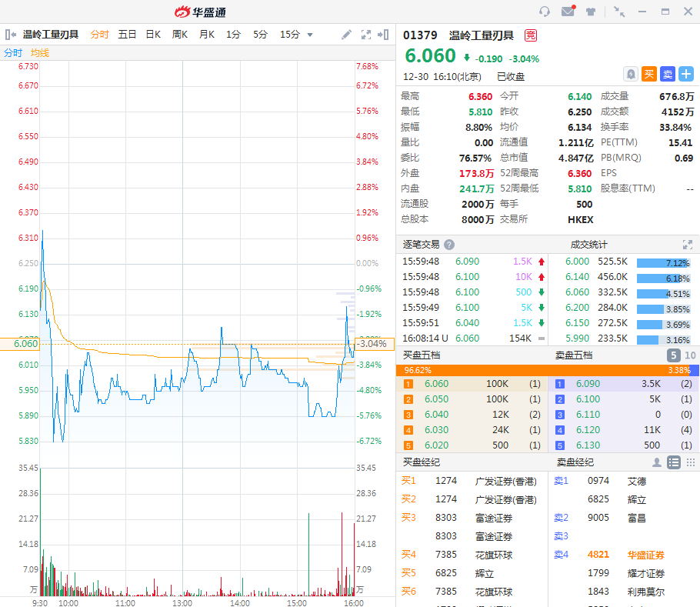The height and width of the screenshot is (607, 700).
Task: Click the 买5 broker 辉立
Action: tap(485, 573)
